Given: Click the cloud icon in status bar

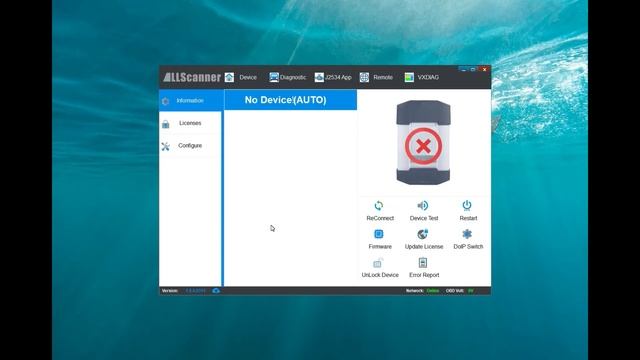Looking at the screenshot, I should 216,291.
